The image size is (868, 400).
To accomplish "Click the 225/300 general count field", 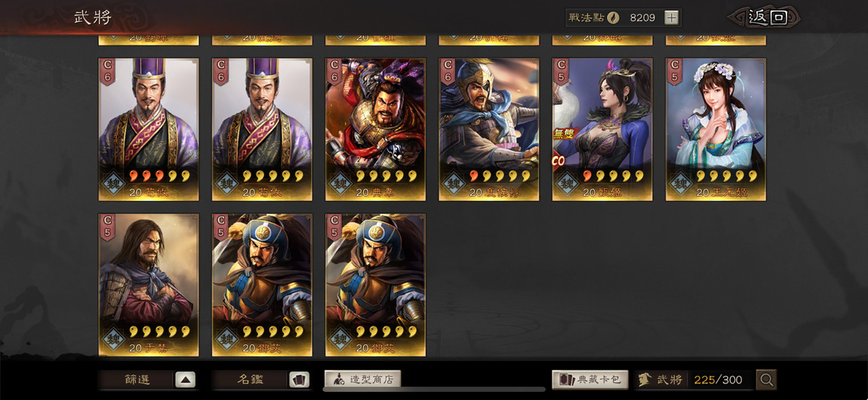I will tap(718, 380).
